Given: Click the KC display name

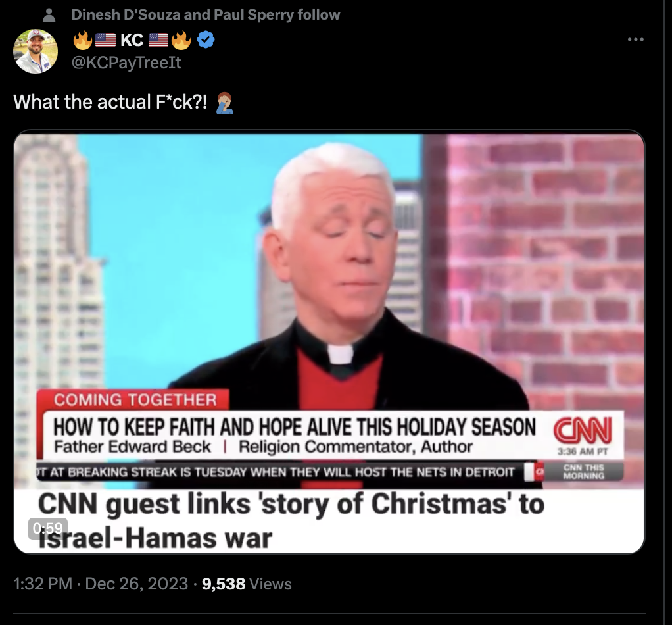Looking at the screenshot, I should pyautogui.click(x=132, y=40).
